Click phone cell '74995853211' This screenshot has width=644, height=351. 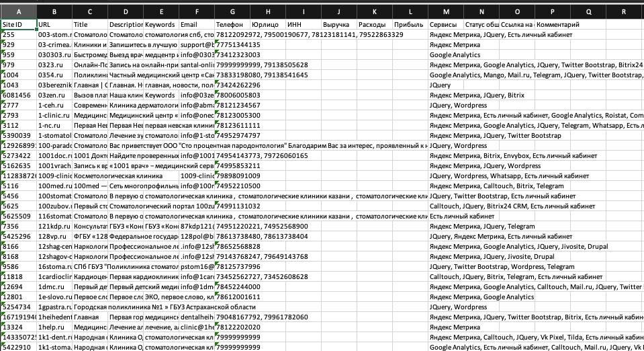[232, 166]
